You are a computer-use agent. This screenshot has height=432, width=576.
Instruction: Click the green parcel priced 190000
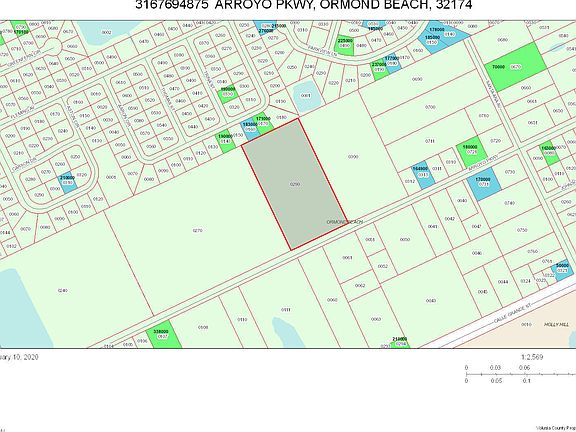coord(226,141)
